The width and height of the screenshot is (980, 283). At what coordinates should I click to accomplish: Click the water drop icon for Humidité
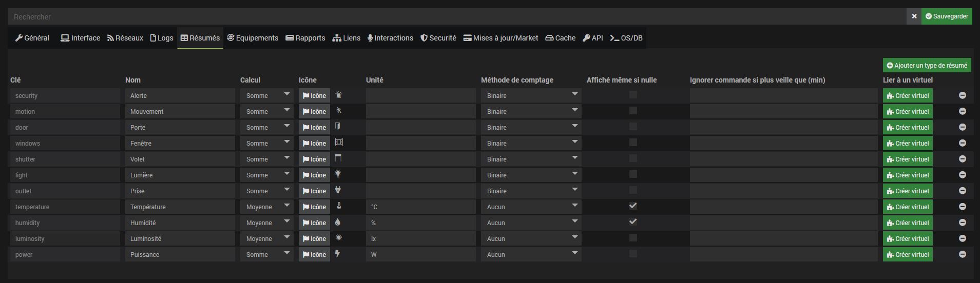(x=338, y=222)
